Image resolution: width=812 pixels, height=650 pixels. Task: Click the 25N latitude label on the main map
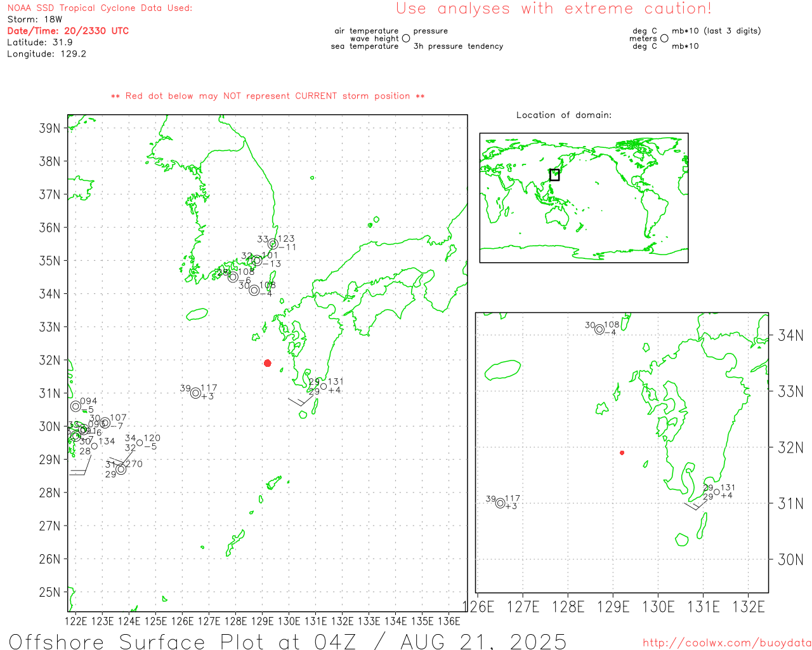click(49, 592)
